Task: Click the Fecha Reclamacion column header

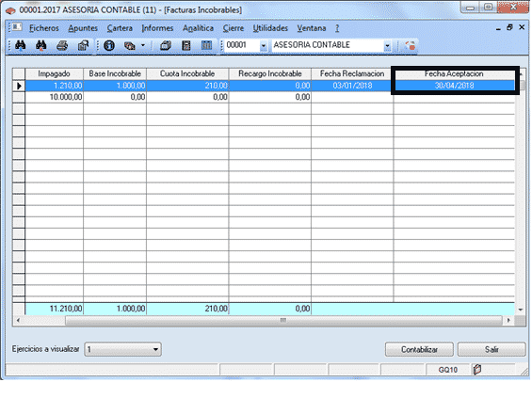Action: coord(352,73)
